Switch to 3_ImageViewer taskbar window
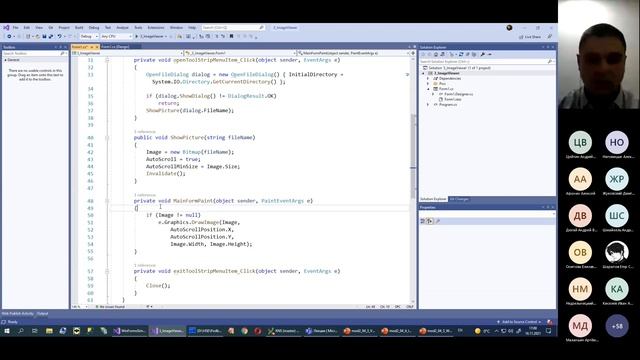The height and width of the screenshot is (360, 640). (168, 331)
